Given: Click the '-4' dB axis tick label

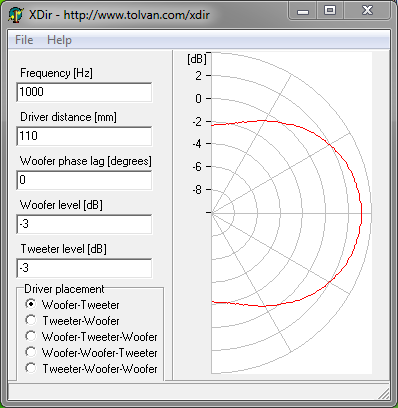Looking at the screenshot, I should [x=198, y=144].
